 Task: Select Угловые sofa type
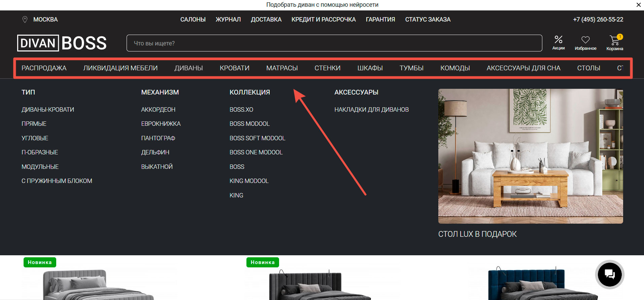[35, 138]
